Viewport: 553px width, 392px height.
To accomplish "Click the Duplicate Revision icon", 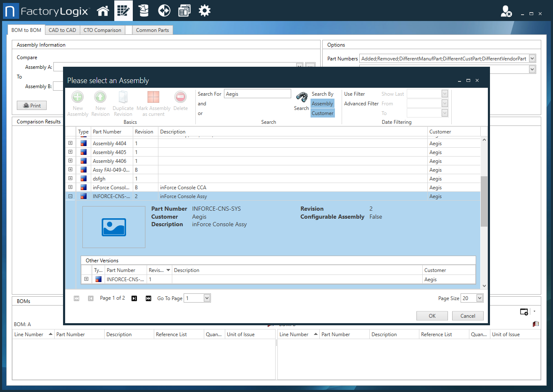I will coord(123,97).
